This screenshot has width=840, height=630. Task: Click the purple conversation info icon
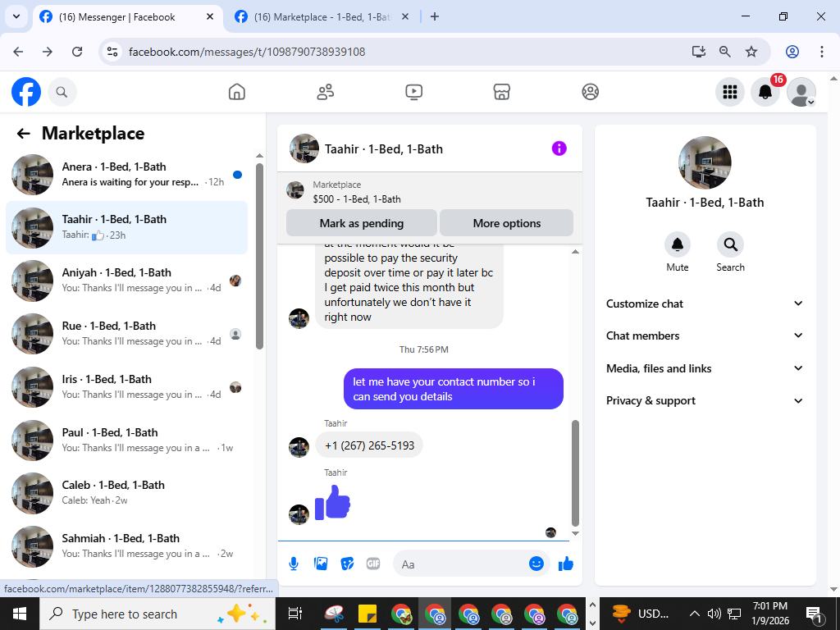[559, 148]
